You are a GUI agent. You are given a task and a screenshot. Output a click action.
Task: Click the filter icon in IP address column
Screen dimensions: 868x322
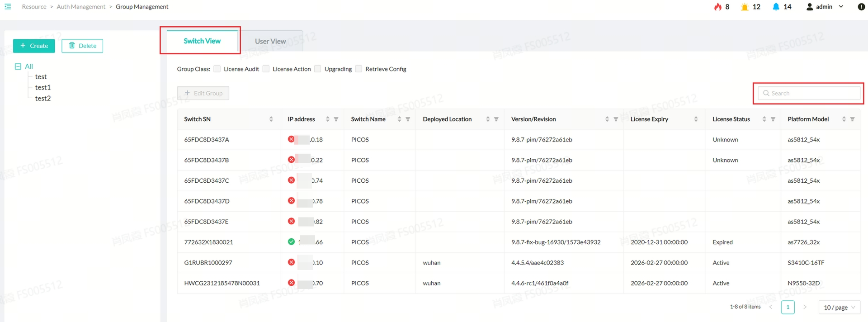[336, 119]
